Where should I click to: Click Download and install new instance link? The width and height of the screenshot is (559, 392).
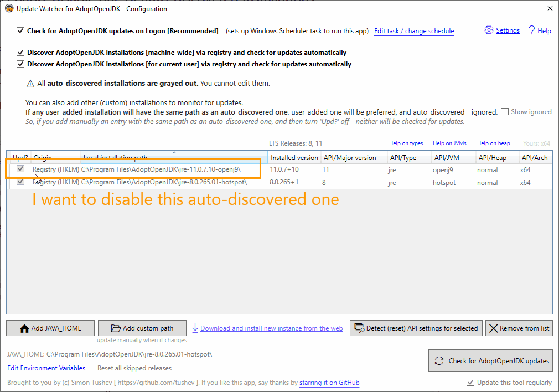271,328
